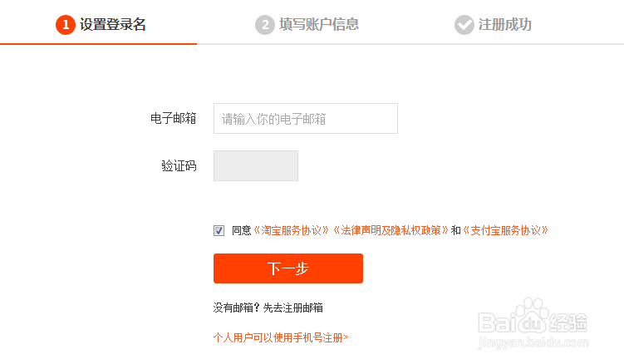
Task: Click the 没有邮箱？先去注册邮箱 text
Action: [x=268, y=307]
